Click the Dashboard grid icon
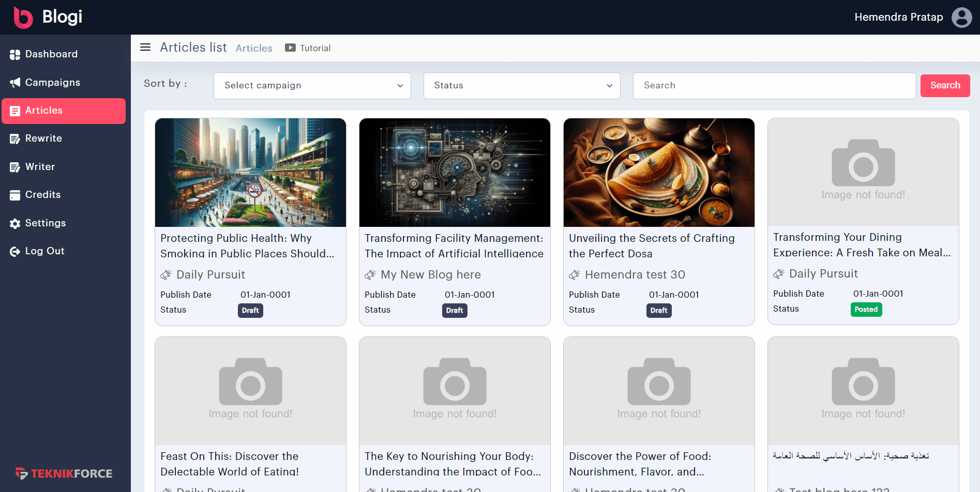This screenshot has width=980, height=492. (x=15, y=54)
